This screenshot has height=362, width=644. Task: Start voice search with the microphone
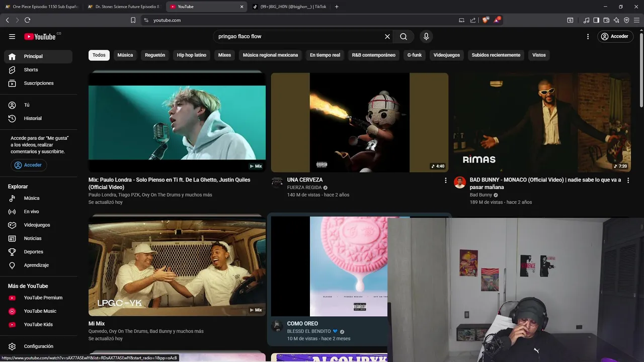click(426, 36)
